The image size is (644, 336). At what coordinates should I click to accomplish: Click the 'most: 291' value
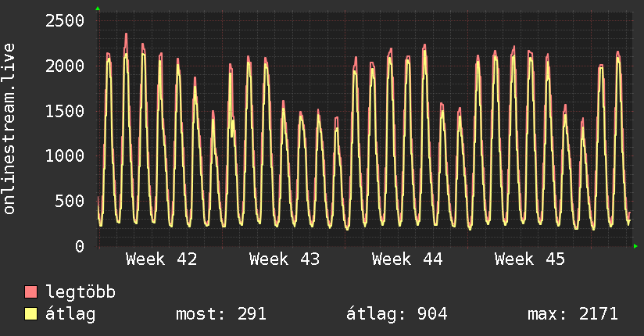[x=221, y=314]
